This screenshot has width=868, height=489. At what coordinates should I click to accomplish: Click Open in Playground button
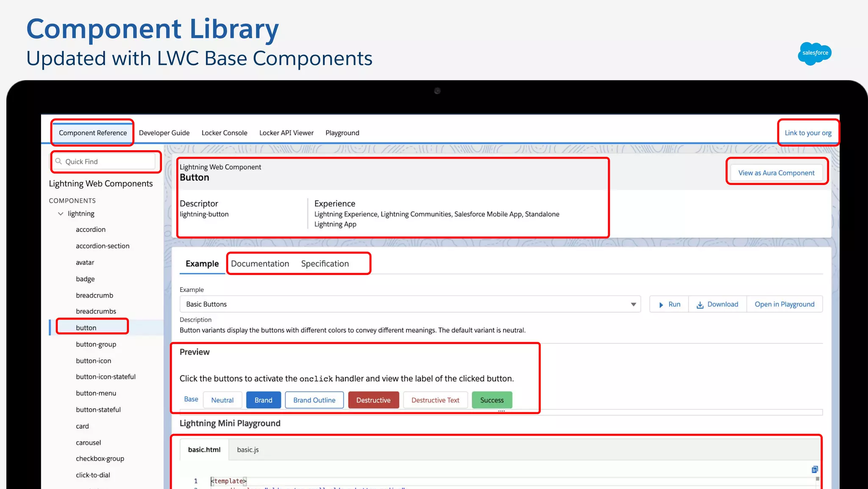(x=784, y=305)
